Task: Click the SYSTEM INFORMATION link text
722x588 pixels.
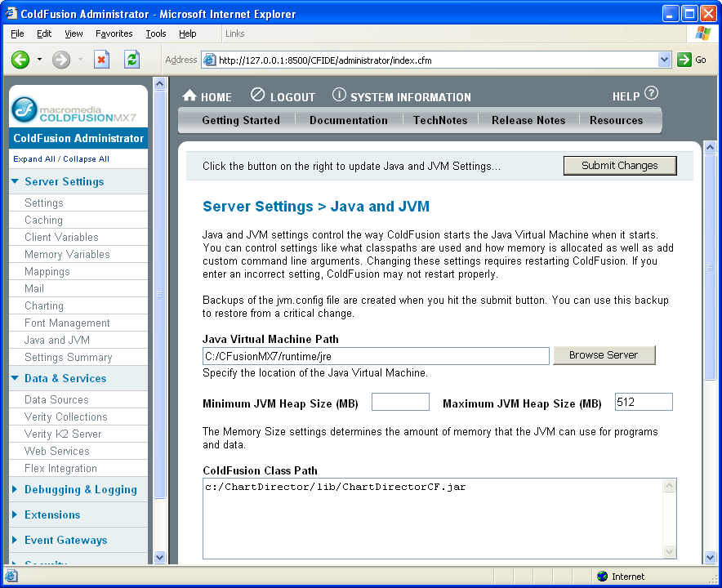Action: (x=411, y=97)
